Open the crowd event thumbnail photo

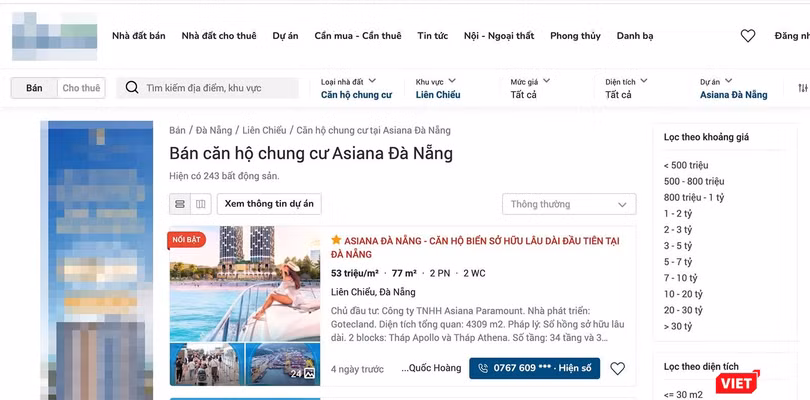click(207, 364)
